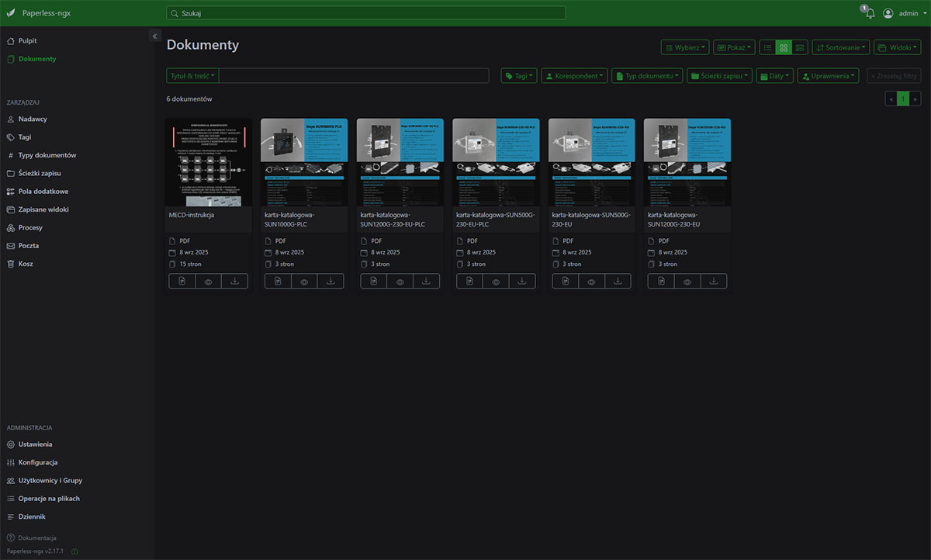Open Poczta mail settings in sidebar
Viewport: 931px width, 560px height.
tap(28, 246)
